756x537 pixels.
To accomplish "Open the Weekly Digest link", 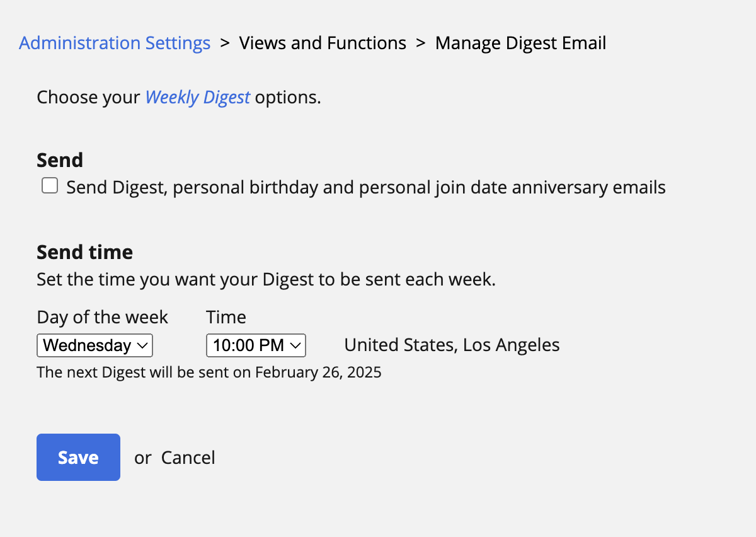I will [x=198, y=98].
